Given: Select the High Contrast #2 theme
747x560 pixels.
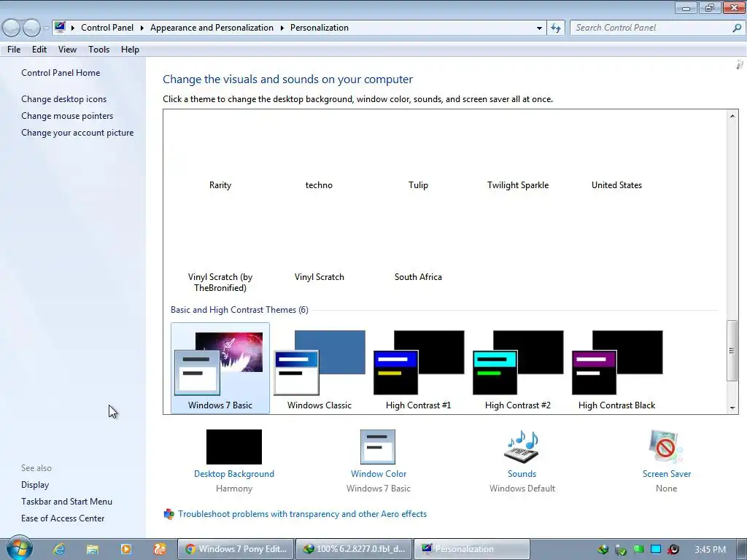Looking at the screenshot, I should coord(518,368).
